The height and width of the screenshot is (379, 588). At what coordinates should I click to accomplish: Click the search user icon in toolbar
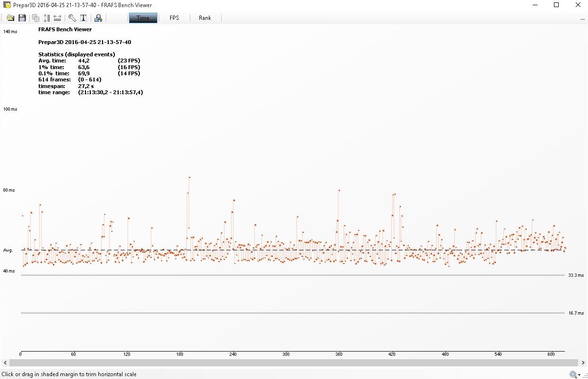(x=98, y=18)
